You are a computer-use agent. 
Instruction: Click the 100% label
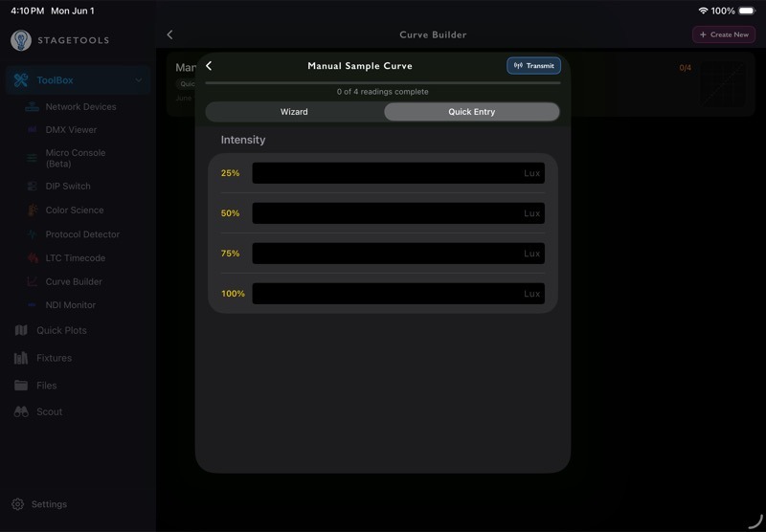[233, 294]
